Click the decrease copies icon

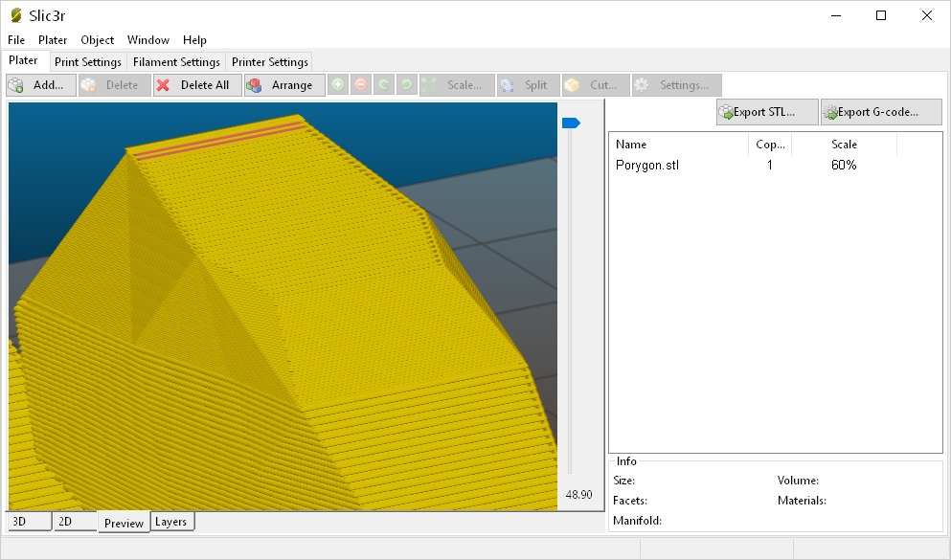(360, 84)
